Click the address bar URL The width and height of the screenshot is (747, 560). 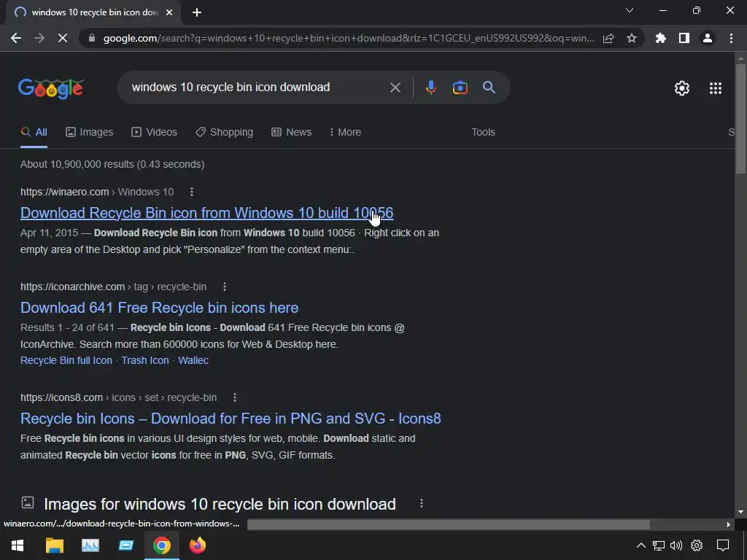coord(349,38)
